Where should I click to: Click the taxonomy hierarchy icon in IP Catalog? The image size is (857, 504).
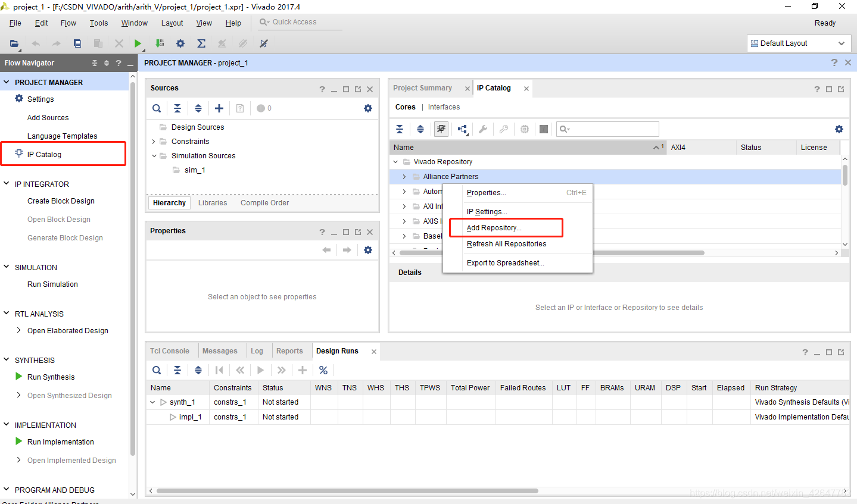coord(462,129)
